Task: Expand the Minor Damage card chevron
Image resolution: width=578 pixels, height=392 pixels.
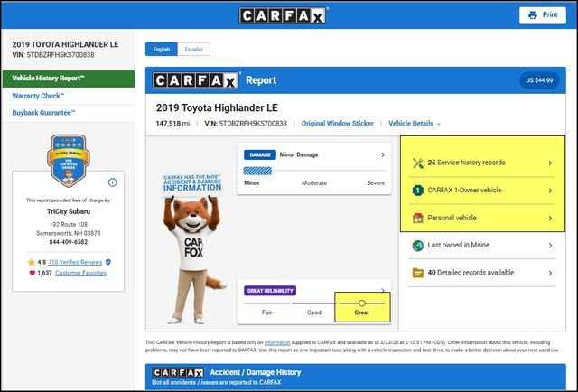Action: coord(382,155)
